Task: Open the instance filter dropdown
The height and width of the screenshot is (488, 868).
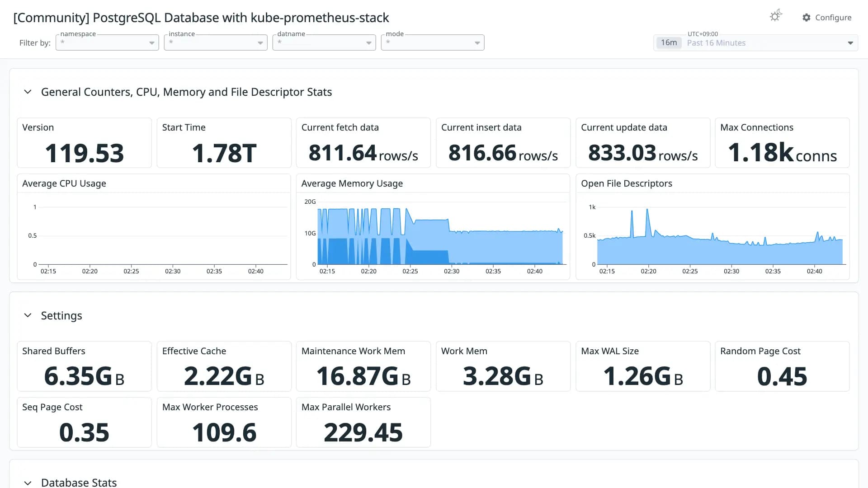Action: [x=216, y=42]
